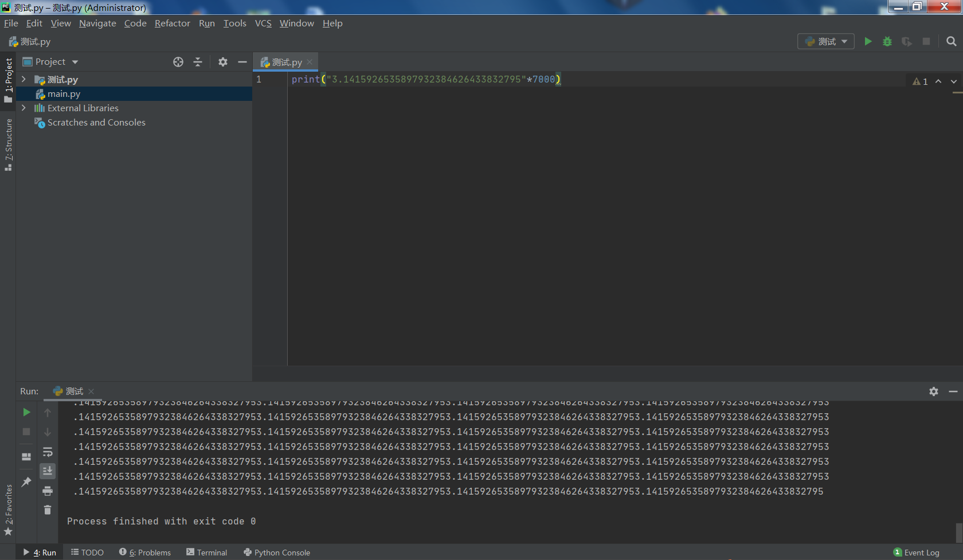Open the Navigate menu

97,23
